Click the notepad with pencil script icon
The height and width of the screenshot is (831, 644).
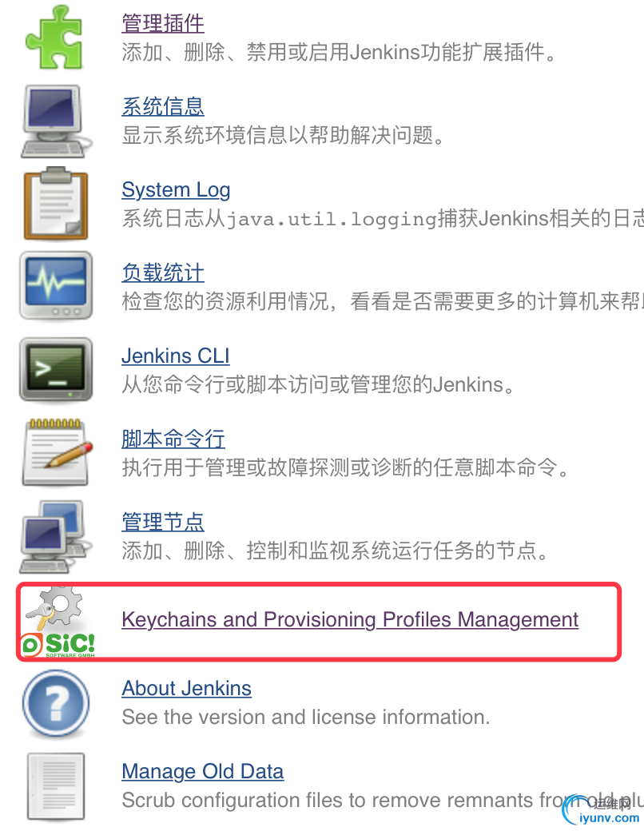click(x=58, y=452)
